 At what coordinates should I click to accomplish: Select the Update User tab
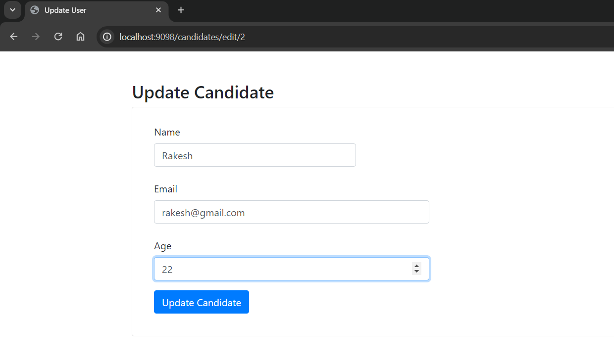pyautogui.click(x=97, y=10)
